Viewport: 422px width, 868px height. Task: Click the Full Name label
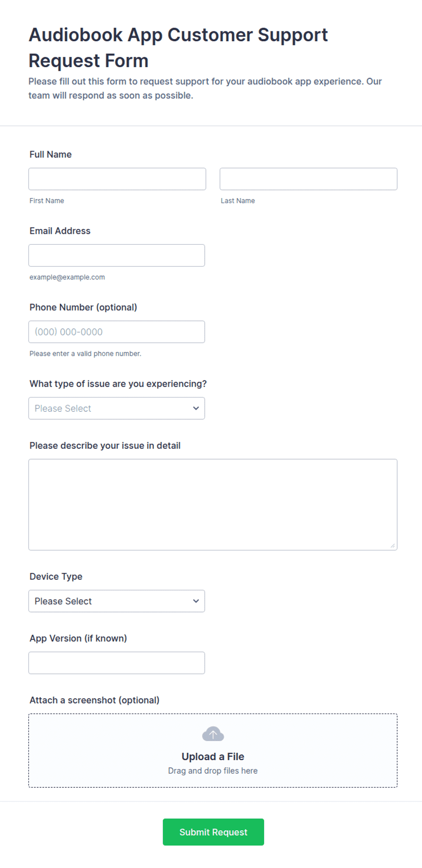tap(50, 155)
